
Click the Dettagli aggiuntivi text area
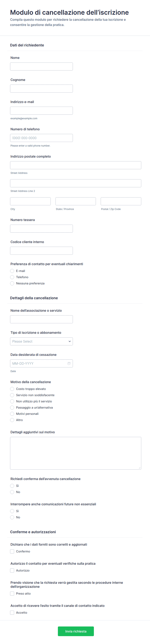point(75,453)
